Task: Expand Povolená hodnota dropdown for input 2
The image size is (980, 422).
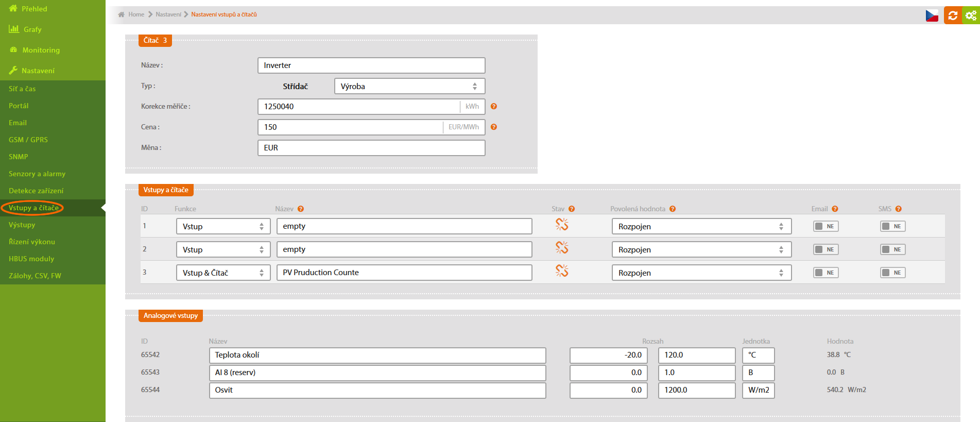Action: pyautogui.click(x=701, y=249)
